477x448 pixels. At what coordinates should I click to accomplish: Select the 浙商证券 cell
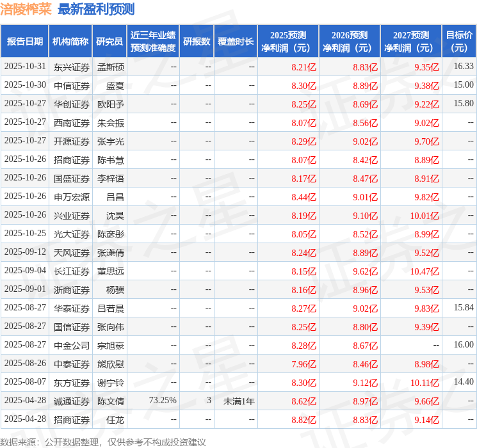pyautogui.click(x=72, y=290)
